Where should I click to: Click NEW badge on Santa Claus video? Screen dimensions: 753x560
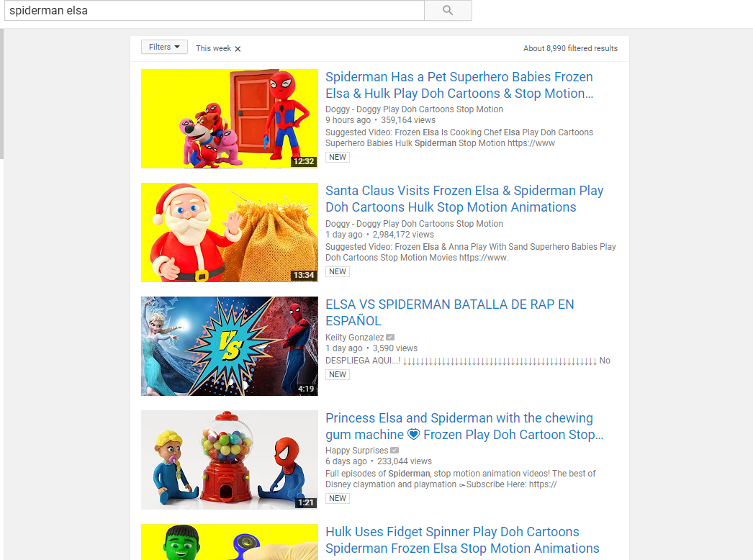click(x=338, y=271)
